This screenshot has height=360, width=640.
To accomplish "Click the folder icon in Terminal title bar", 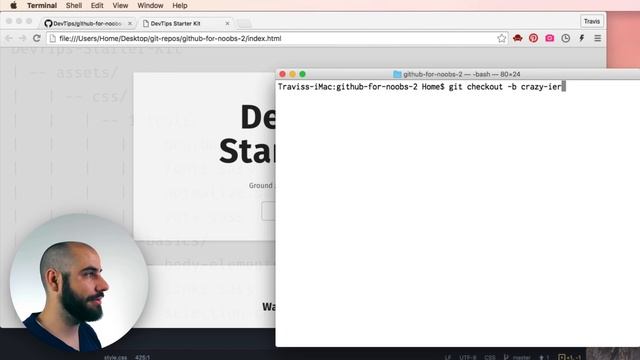I will [x=397, y=74].
